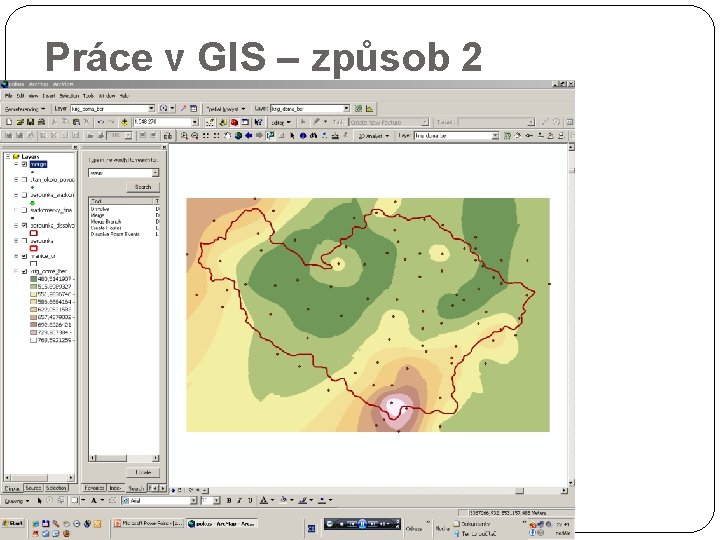Click the dark green first legend swatch
The width and height of the screenshot is (720, 540).
click(34, 279)
